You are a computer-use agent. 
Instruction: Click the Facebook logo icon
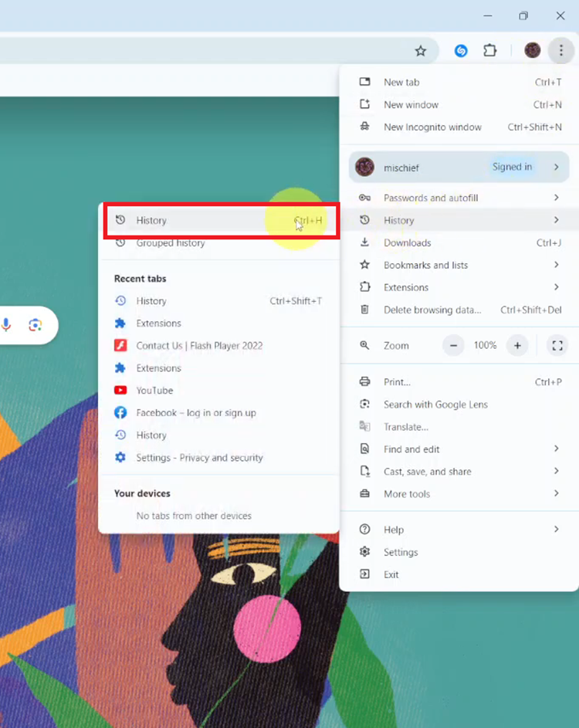coord(120,412)
